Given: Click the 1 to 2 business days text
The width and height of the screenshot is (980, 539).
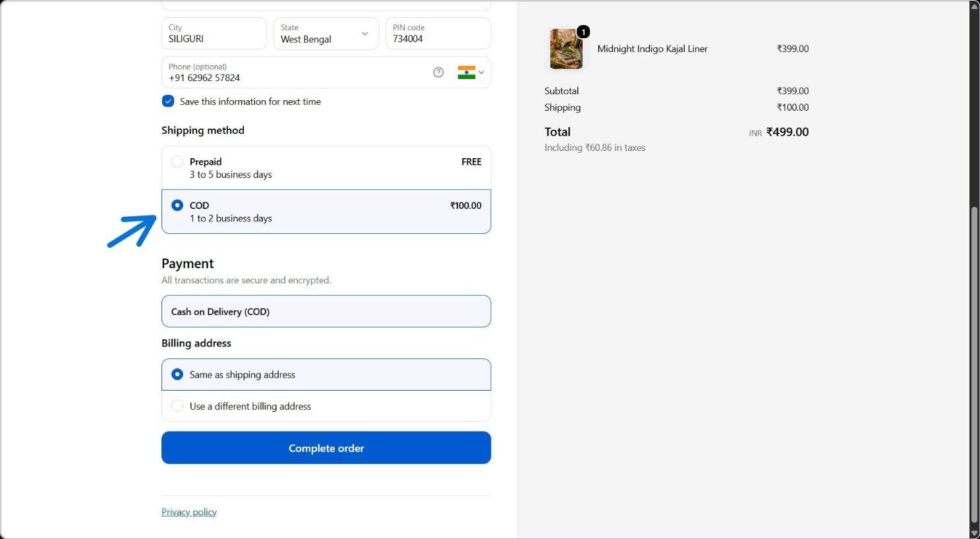Looking at the screenshot, I should tap(231, 218).
